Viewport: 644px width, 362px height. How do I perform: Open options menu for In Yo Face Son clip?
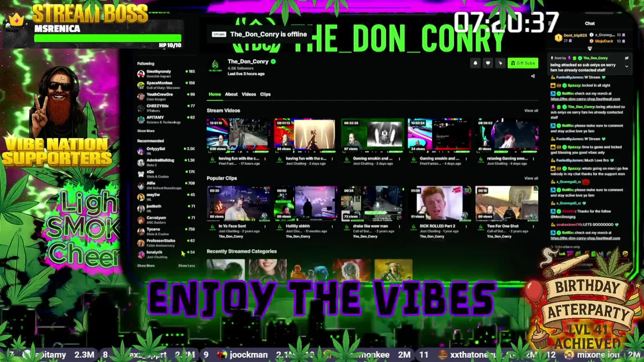[265, 226]
